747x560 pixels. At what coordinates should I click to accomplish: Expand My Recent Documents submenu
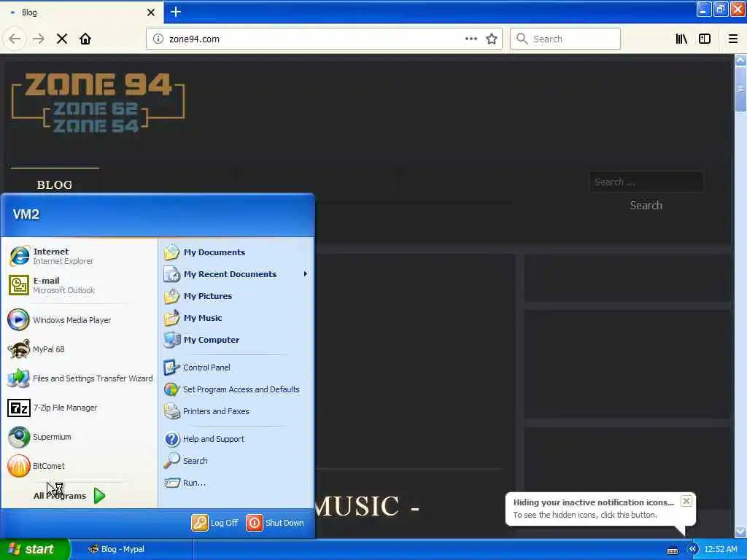tap(236, 274)
